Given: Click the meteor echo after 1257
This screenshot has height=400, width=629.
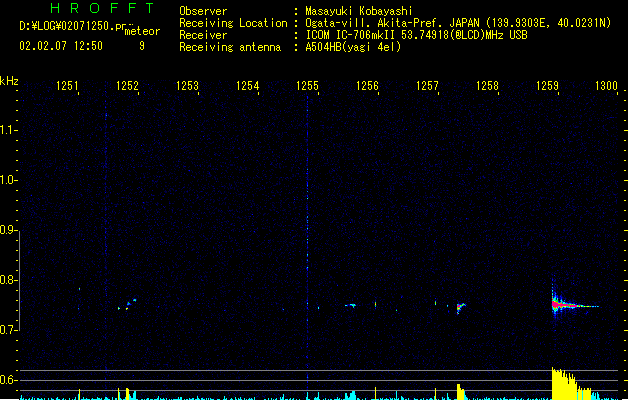Looking at the screenshot, I should coord(461,308).
